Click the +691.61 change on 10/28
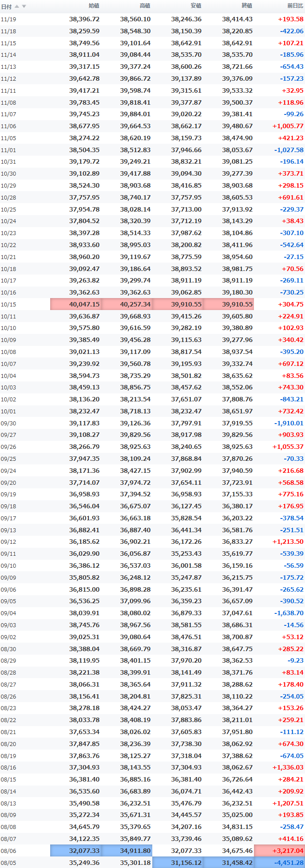 point(291,197)
